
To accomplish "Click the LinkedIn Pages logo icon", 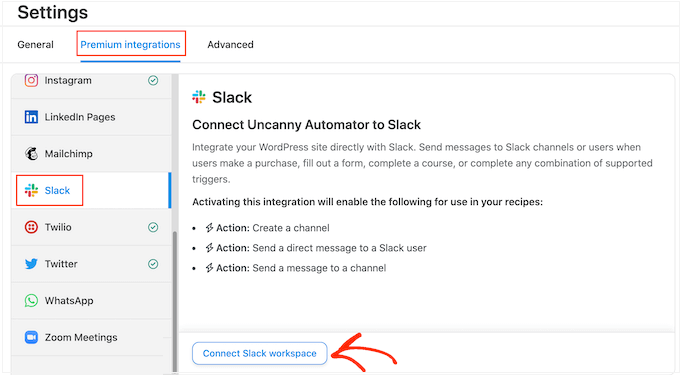I will click(31, 117).
